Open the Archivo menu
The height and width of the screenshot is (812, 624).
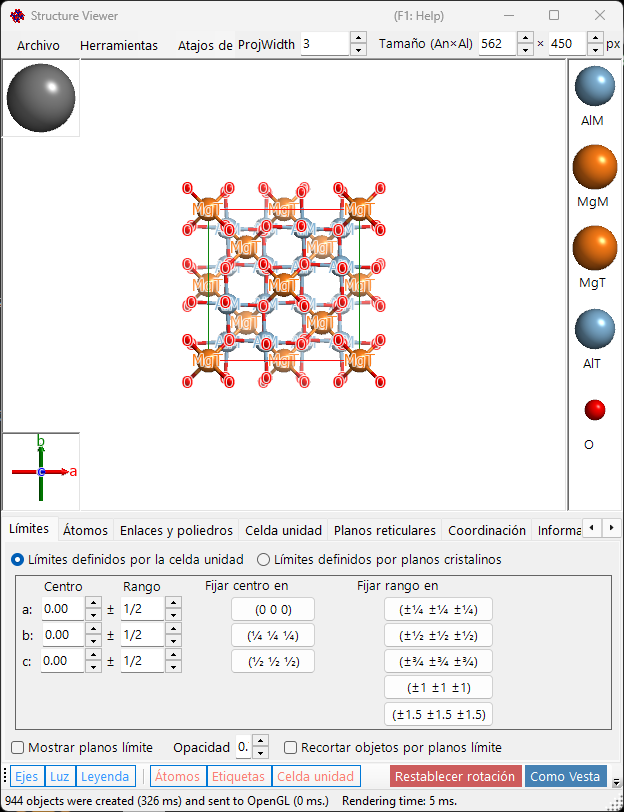click(38, 46)
